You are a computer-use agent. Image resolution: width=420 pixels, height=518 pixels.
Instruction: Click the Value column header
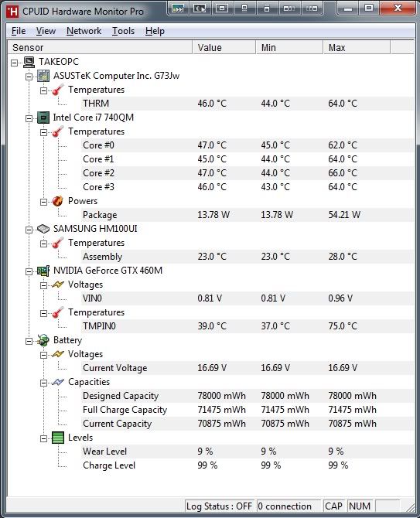pos(224,48)
